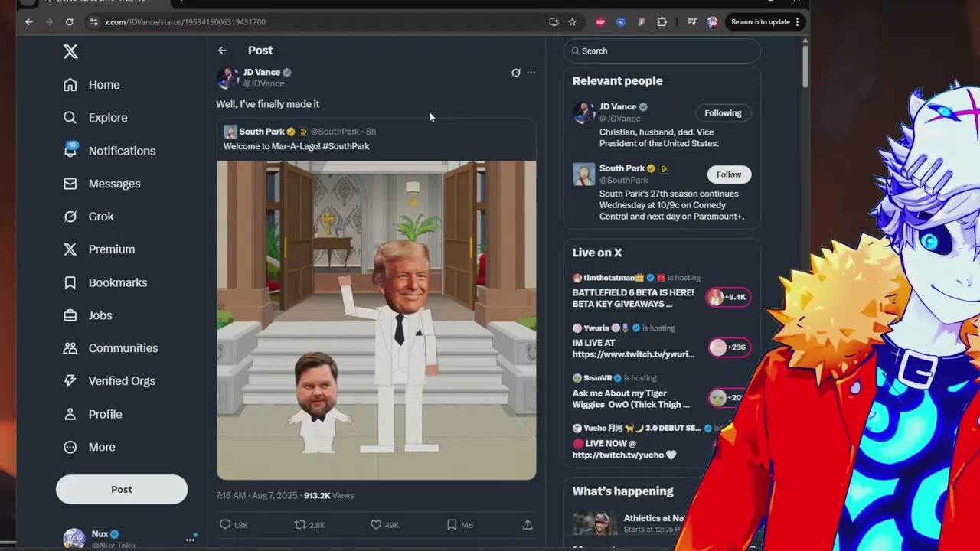Click JD Vance's avatar in the post header
The height and width of the screenshot is (551, 980).
point(227,77)
